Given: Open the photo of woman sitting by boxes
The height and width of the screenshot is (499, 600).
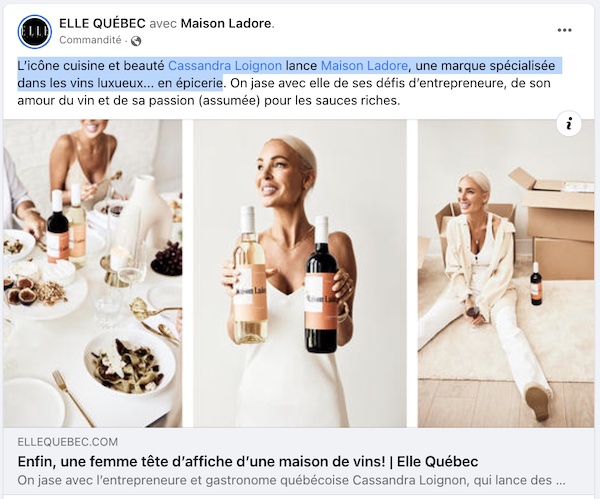Looking at the screenshot, I should (x=506, y=273).
